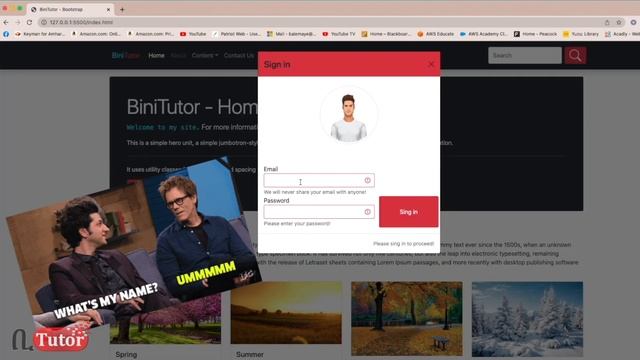640x360 pixels.
Task: Click the browser forward arrow
Action: point(18,22)
